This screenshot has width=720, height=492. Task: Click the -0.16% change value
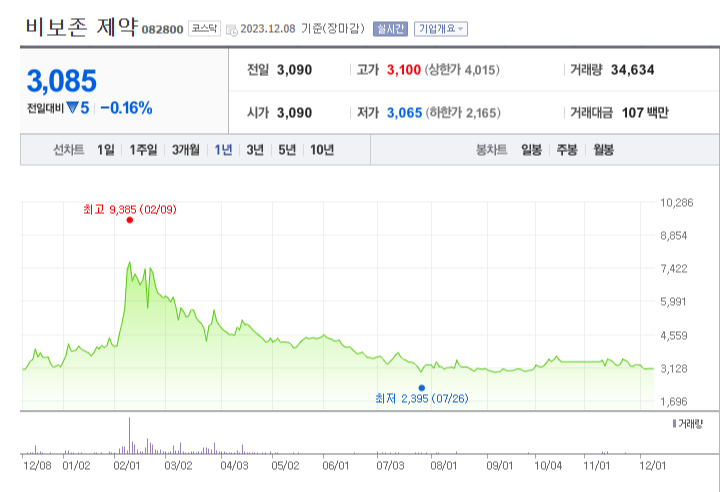click(x=126, y=108)
